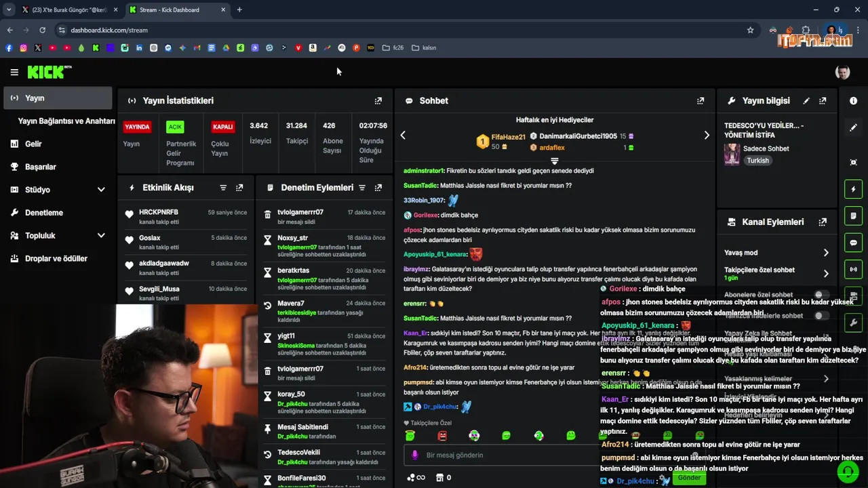Click the focus-frame icon in right sidebar

click(853, 163)
